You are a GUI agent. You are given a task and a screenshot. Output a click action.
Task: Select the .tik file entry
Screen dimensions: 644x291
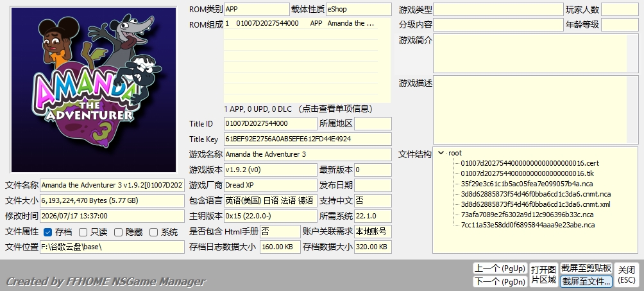coord(527,173)
